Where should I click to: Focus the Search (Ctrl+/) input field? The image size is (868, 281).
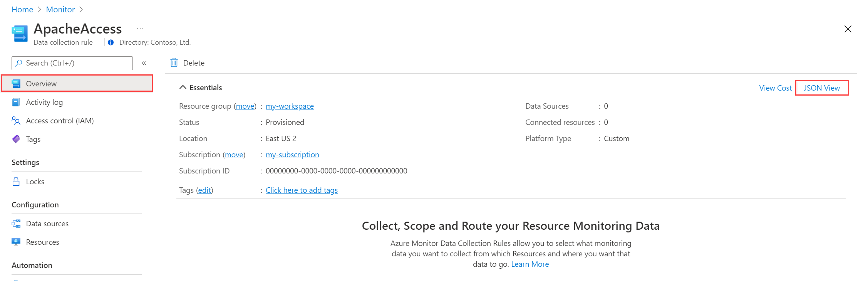click(x=72, y=63)
